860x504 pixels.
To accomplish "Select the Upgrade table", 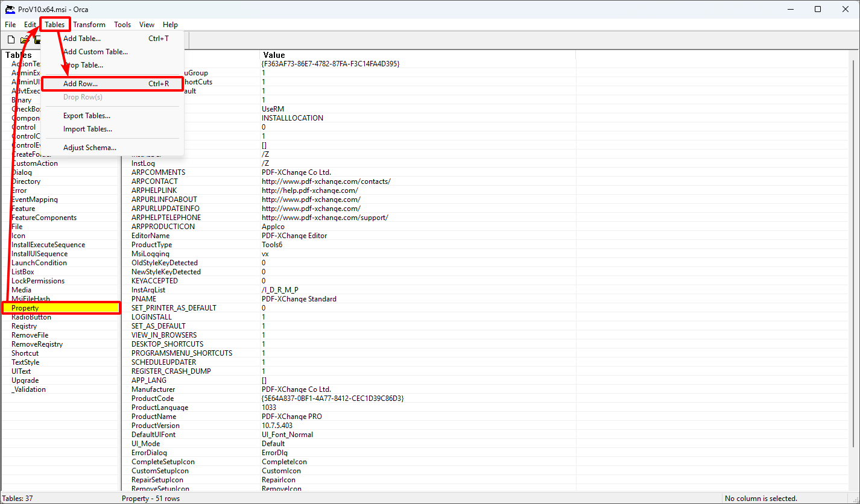I will pos(25,380).
